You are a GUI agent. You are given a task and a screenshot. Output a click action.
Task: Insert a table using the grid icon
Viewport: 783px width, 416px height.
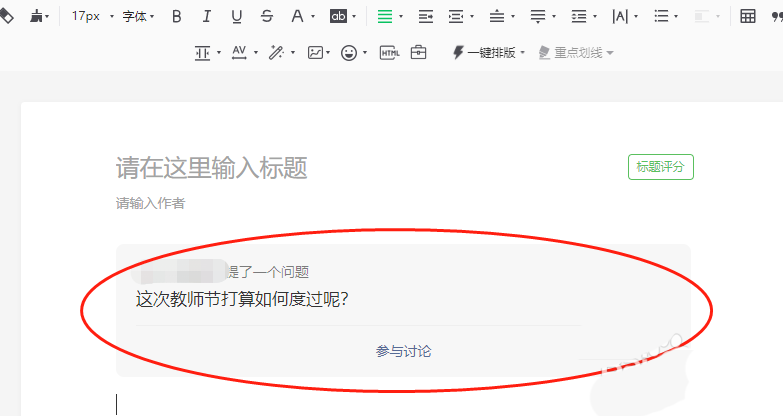pos(748,16)
